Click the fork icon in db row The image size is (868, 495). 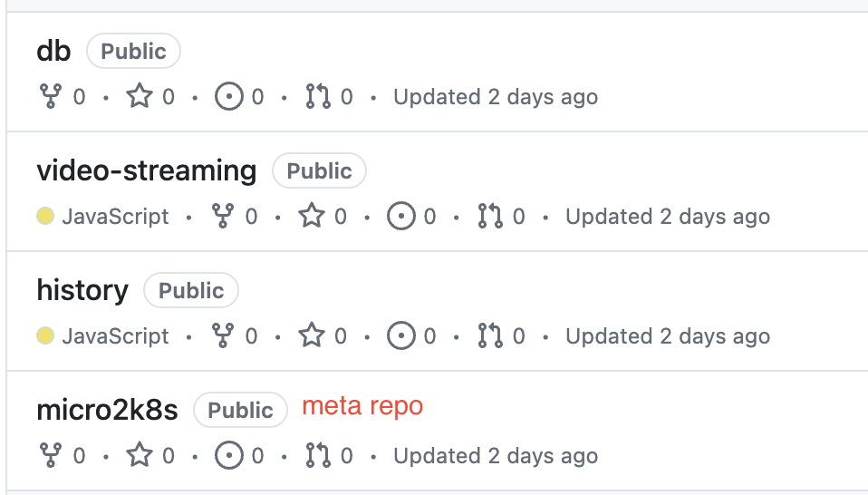[51, 96]
